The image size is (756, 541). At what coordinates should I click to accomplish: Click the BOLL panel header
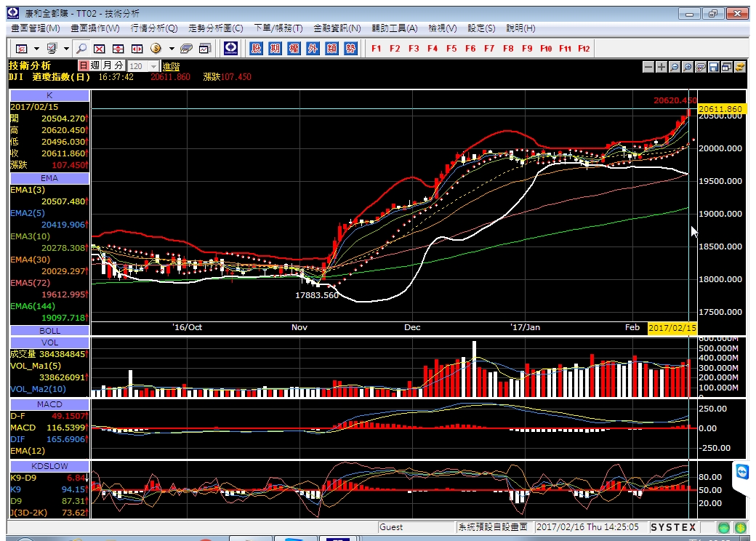(x=49, y=331)
